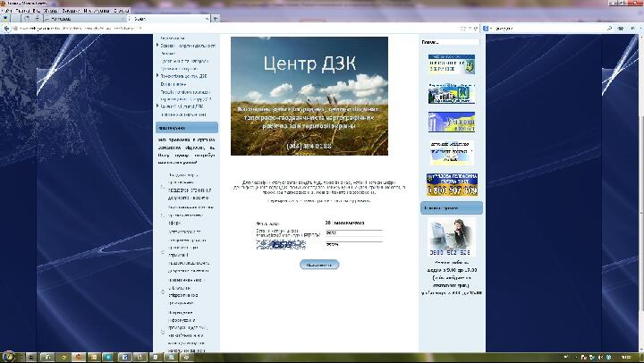
Task: Click the first text field in the form
Action: coord(353,232)
